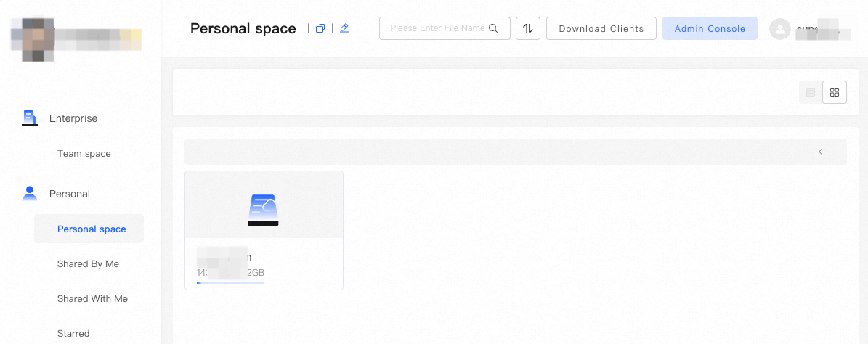The width and height of the screenshot is (868, 344).
Task: Click the Download Clients button
Action: point(601,28)
